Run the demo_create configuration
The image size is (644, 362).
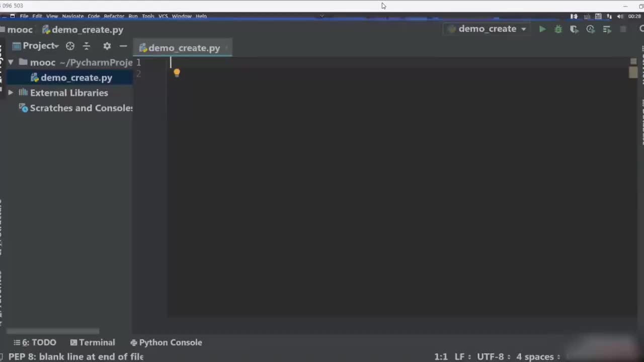click(542, 29)
